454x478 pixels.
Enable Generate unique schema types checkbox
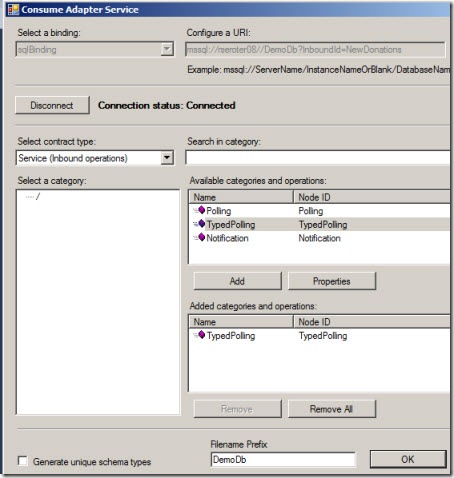[23, 461]
